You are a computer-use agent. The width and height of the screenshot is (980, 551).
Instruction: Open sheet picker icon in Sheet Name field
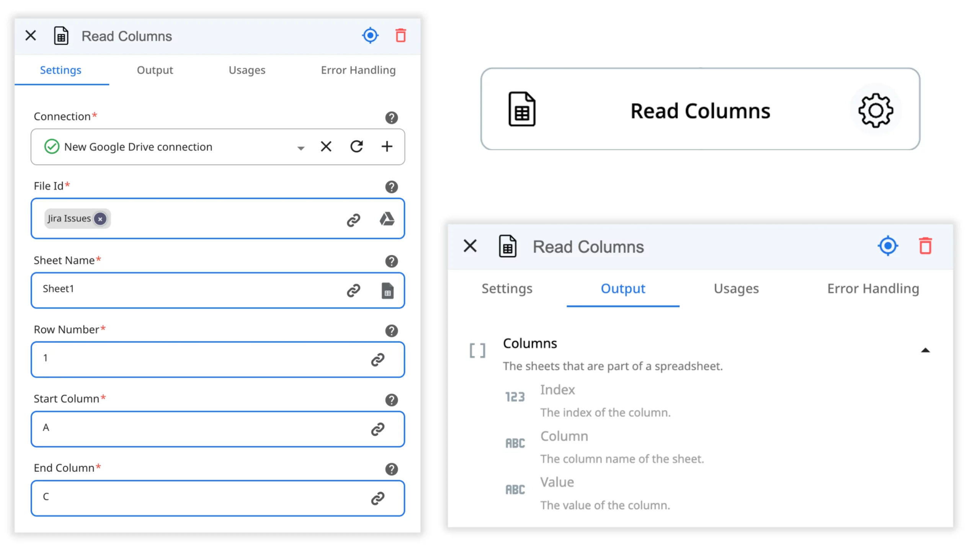(387, 291)
